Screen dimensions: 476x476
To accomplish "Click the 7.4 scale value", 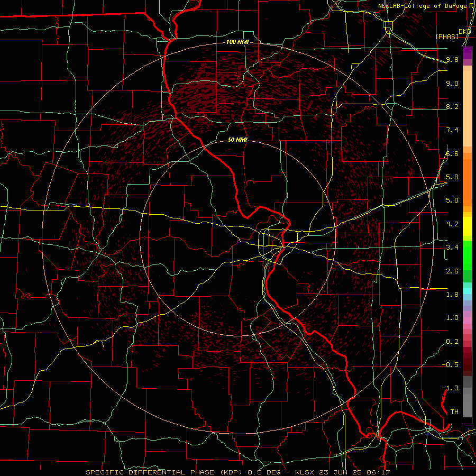I will tap(452, 130).
